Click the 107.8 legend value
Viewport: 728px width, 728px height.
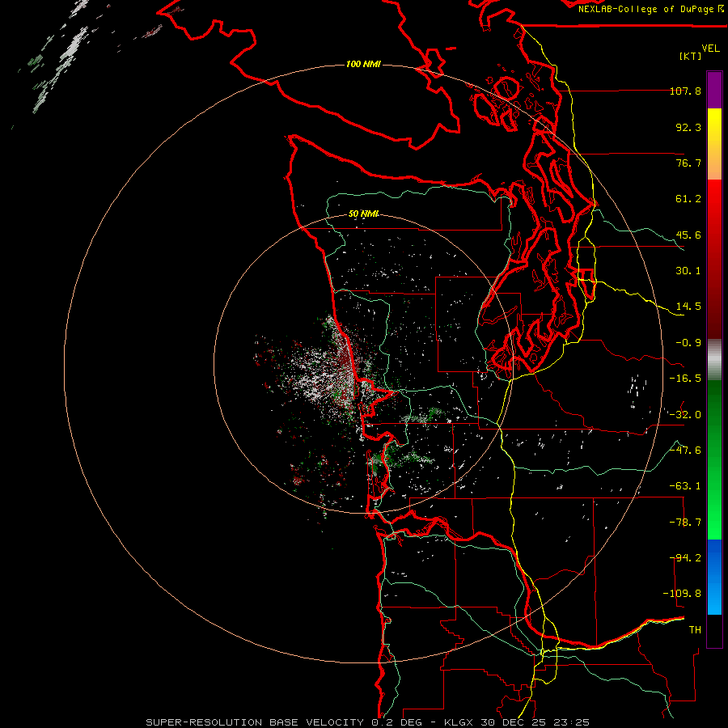pyautogui.click(x=685, y=91)
